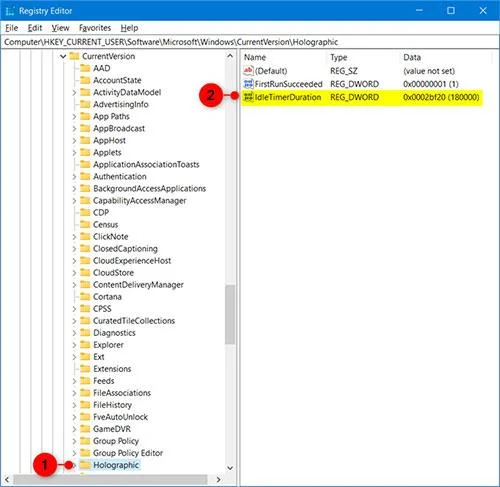Click the tree scroll down arrow
This screenshot has width=500, height=487.
pos(230,468)
